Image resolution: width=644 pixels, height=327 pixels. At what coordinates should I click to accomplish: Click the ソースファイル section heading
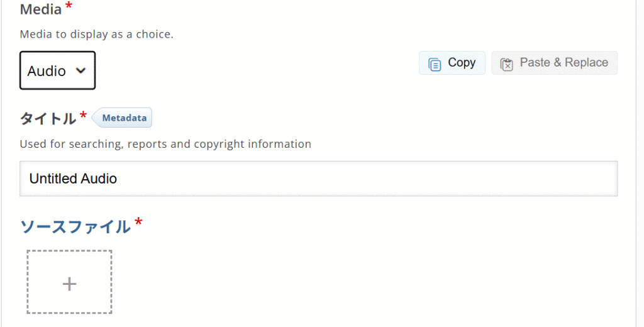click(x=75, y=226)
